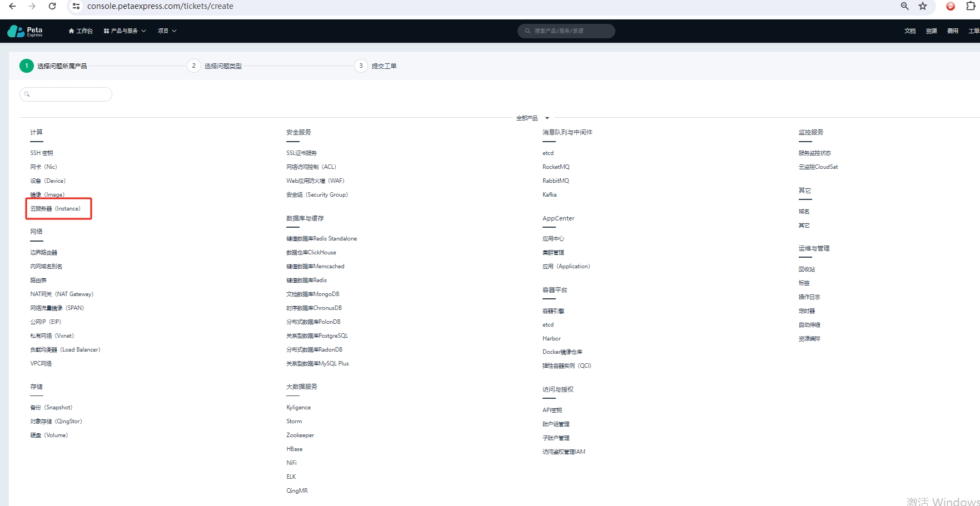Screen dimensions: 980x506
Task: Select 操作日志 under 运维与管理
Action: point(809,297)
